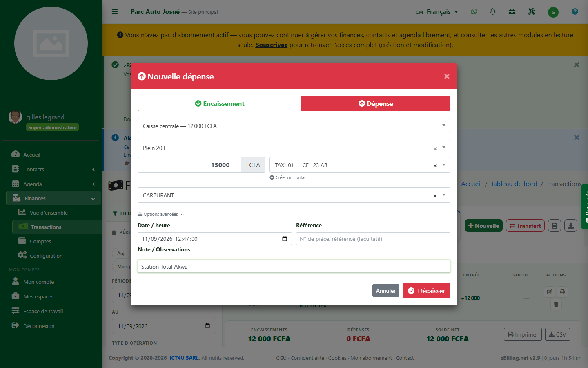This screenshot has width=588, height=368.
Task: Open the CARBURANT category dropdown
Action: [294, 195]
